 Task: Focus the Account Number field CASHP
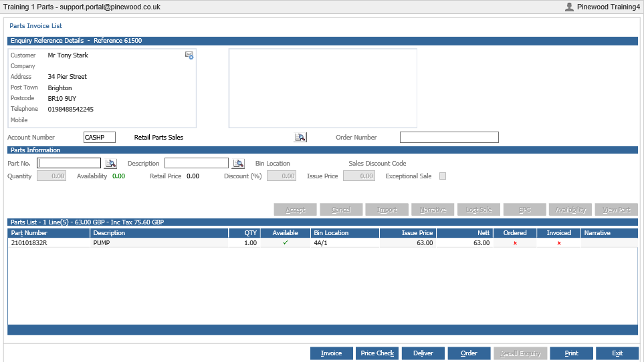(x=100, y=138)
